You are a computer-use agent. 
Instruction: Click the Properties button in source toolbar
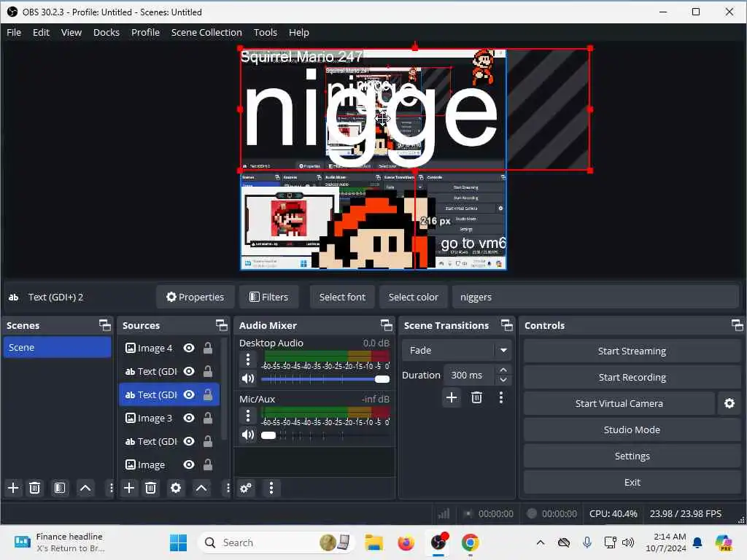pyautogui.click(x=196, y=297)
